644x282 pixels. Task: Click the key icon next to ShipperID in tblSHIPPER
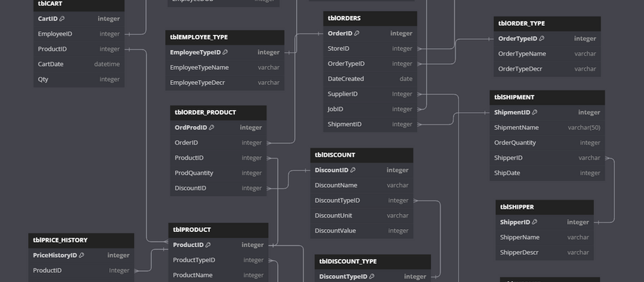pos(534,222)
